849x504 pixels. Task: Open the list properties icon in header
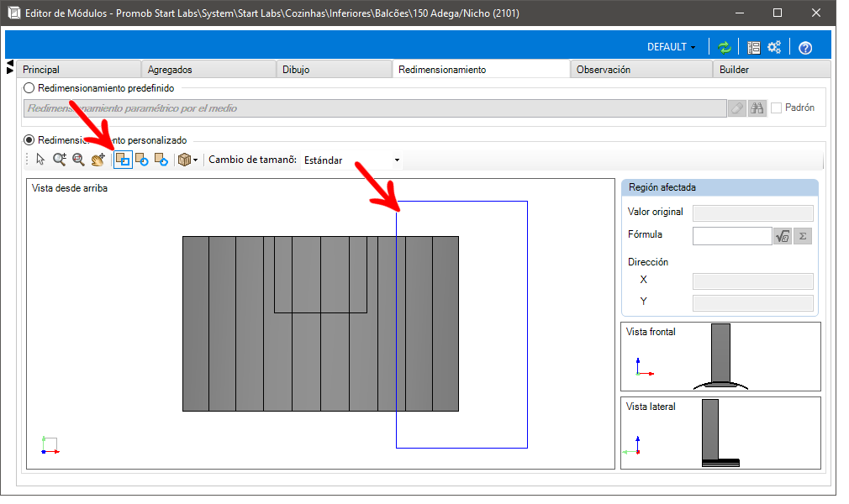pyautogui.click(x=754, y=48)
